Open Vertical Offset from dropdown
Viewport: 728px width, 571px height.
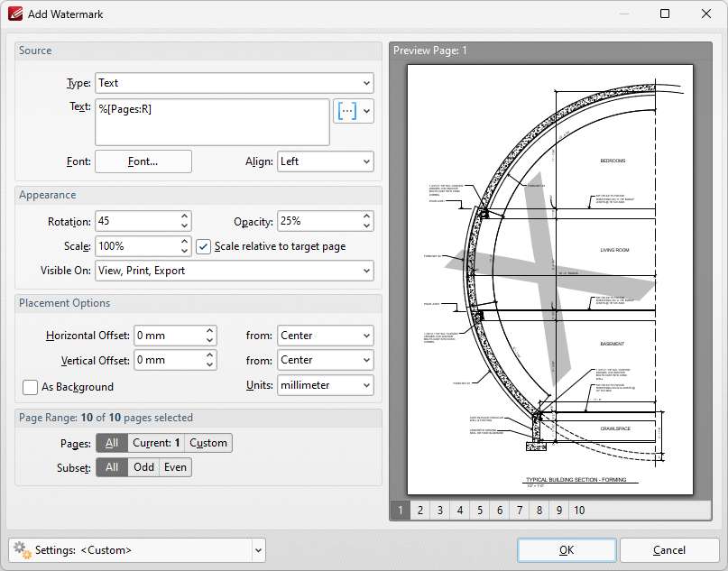click(x=326, y=360)
